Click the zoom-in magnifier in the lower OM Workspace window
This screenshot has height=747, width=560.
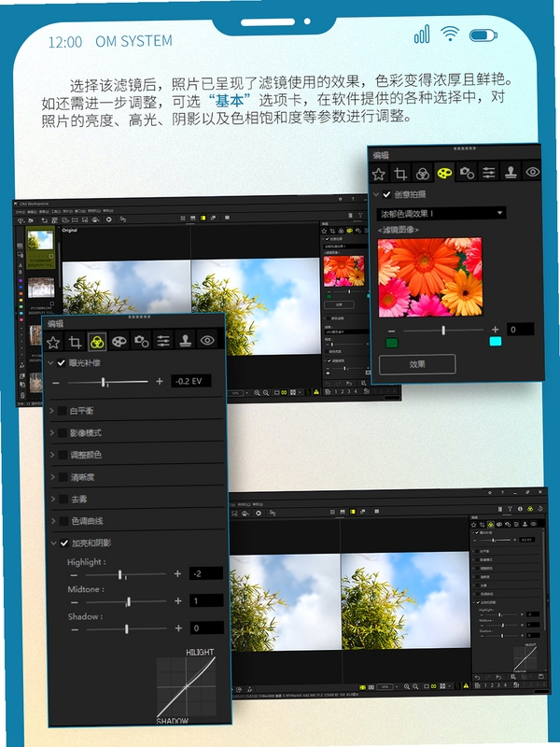tap(407, 686)
